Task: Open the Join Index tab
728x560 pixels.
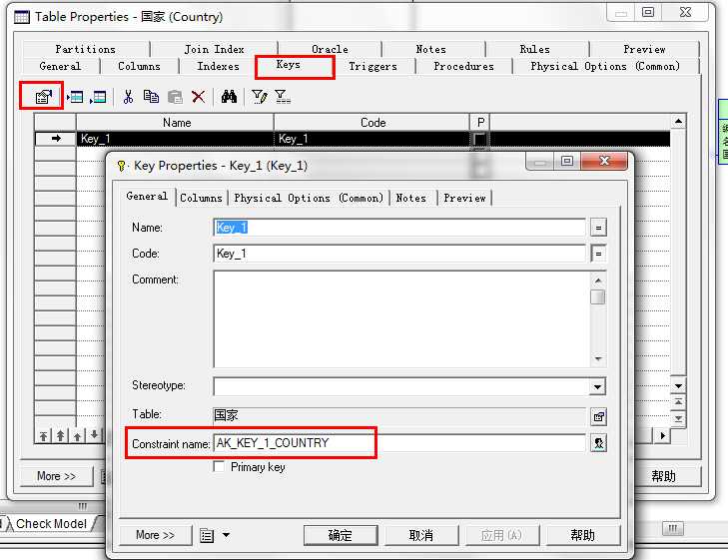Action: (214, 49)
